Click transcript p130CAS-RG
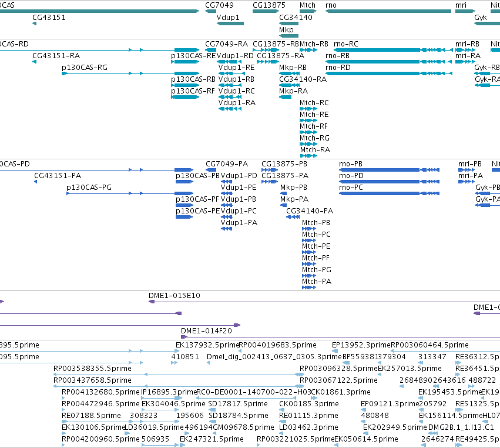Screen dimensions: 500x448 130,73
